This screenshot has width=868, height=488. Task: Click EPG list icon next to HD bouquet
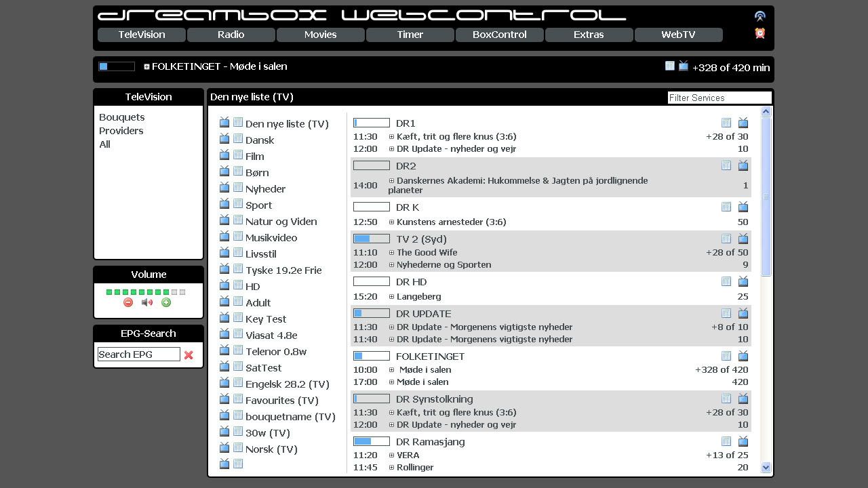coord(238,285)
